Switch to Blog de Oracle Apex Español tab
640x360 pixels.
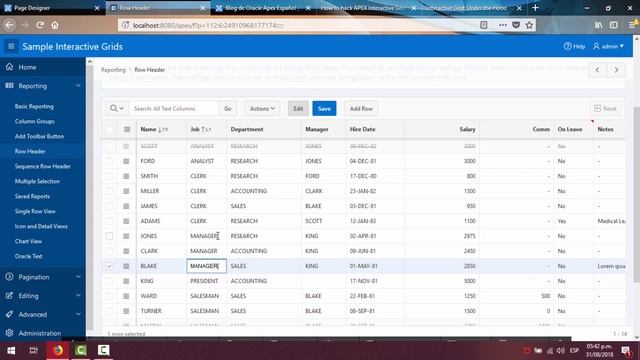[262, 8]
